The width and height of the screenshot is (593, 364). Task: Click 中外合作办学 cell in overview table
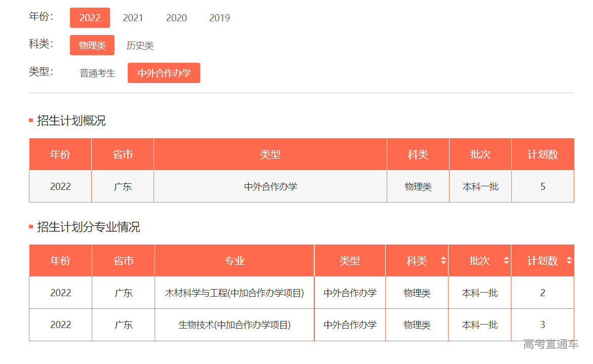[x=270, y=186]
